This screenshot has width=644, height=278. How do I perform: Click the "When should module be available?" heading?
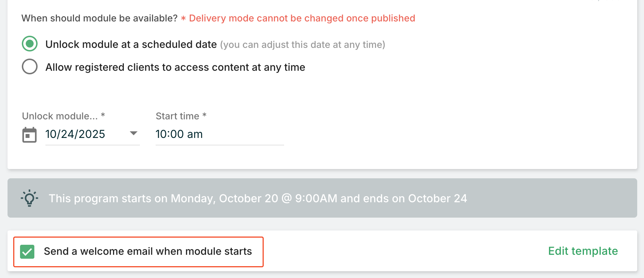pos(99,18)
